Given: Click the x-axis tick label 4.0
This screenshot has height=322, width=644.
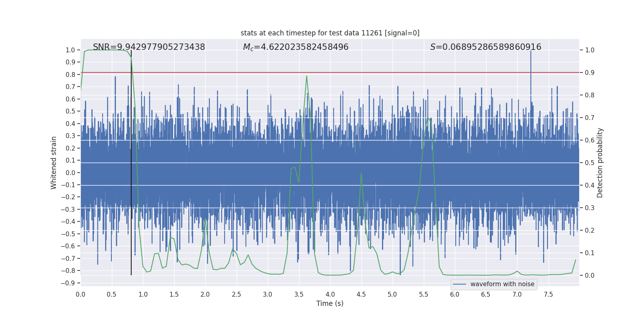Looking at the screenshot, I should 330,294.
